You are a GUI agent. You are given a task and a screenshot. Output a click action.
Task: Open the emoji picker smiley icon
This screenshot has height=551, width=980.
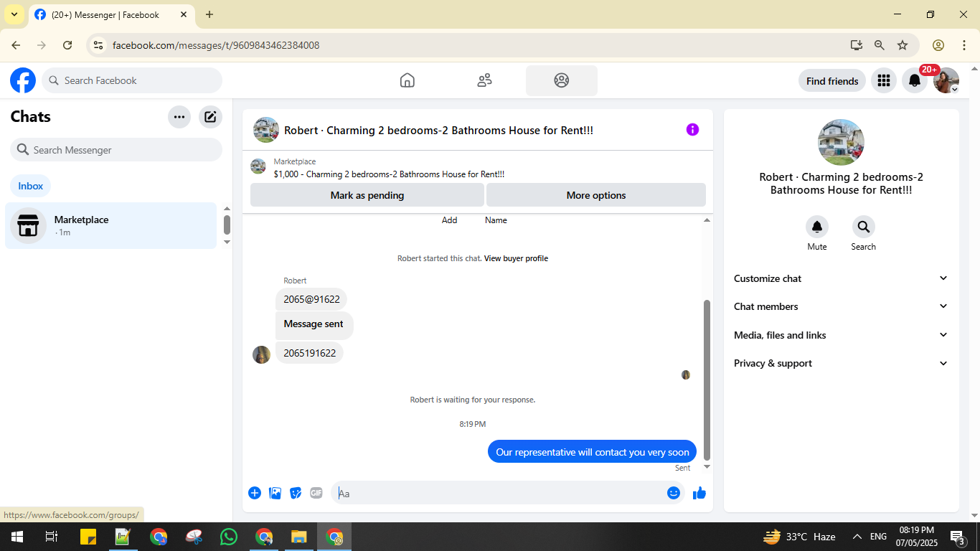coord(674,493)
